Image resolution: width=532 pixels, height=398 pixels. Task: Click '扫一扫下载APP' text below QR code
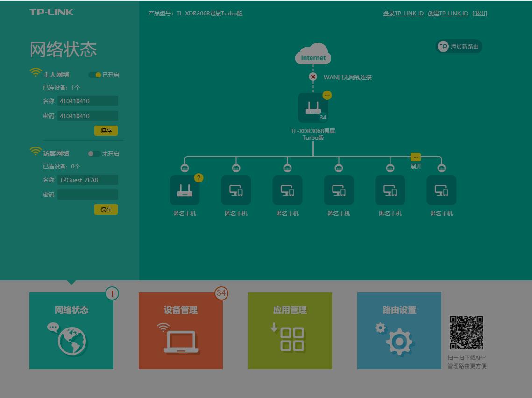[x=467, y=358]
